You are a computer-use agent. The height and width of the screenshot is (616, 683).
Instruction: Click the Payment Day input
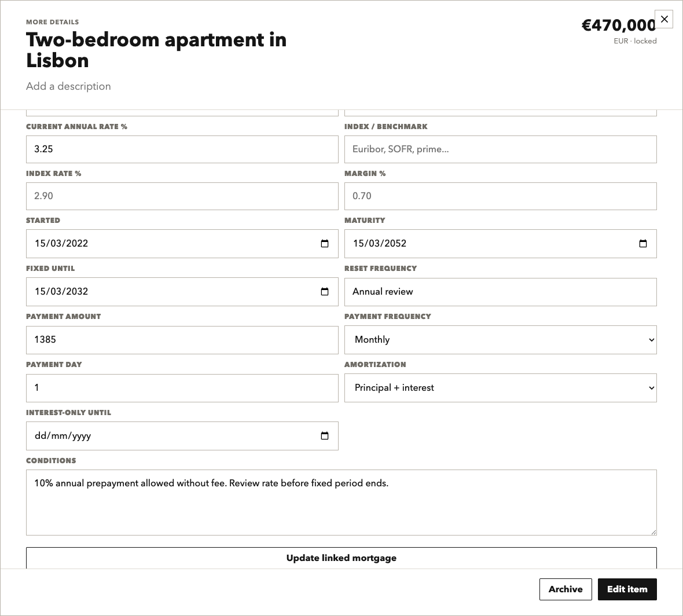coord(182,388)
